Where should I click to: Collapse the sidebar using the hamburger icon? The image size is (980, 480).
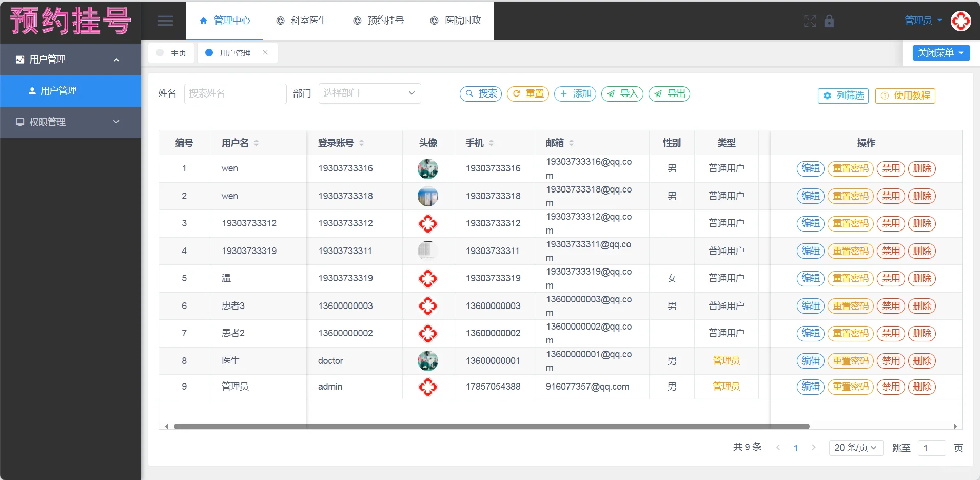point(165,21)
